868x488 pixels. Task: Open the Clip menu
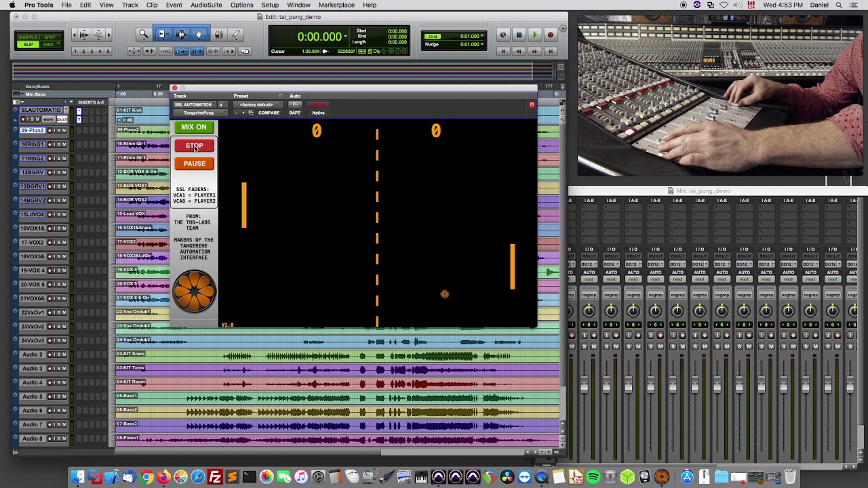152,5
